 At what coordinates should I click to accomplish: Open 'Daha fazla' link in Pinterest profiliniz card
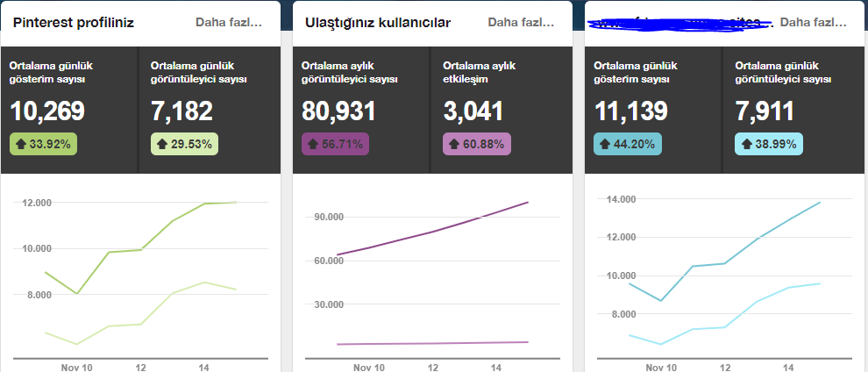228,23
